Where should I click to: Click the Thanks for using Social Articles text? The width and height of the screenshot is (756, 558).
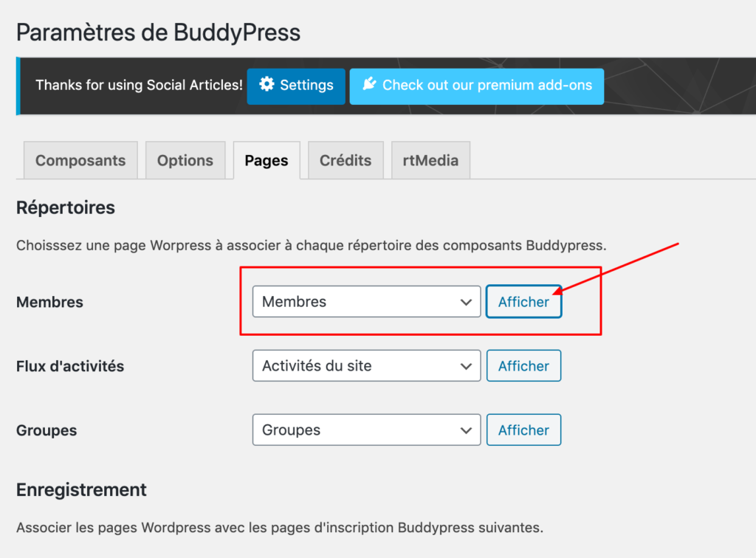pos(139,85)
